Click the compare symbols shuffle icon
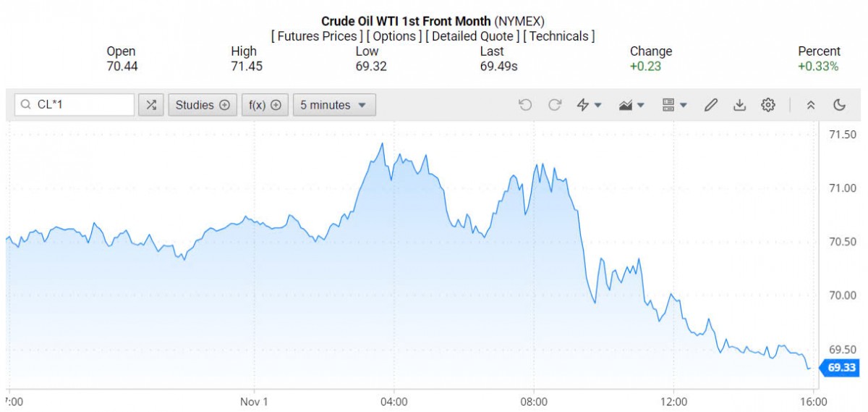This screenshot has height=412, width=868. coord(150,105)
